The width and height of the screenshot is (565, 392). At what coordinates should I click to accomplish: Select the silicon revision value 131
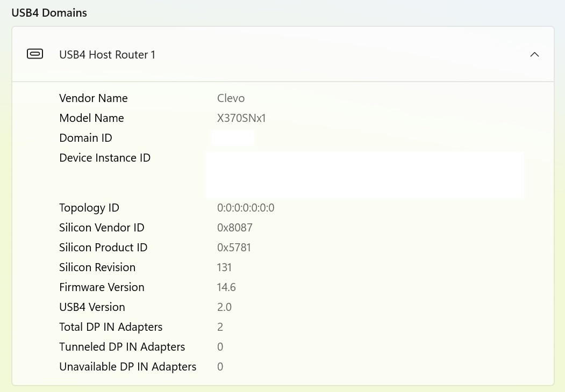pyautogui.click(x=224, y=267)
